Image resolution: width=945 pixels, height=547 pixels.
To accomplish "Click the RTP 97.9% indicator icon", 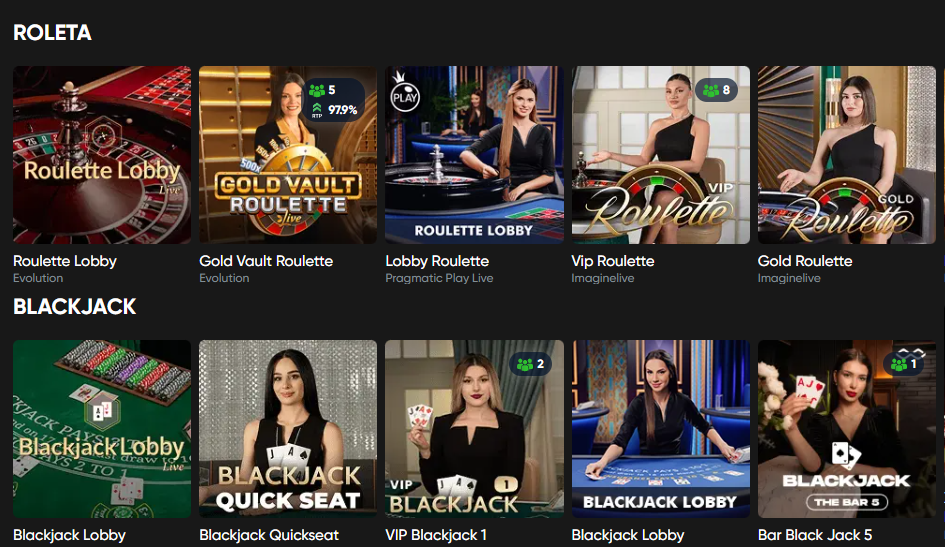I will click(317, 110).
